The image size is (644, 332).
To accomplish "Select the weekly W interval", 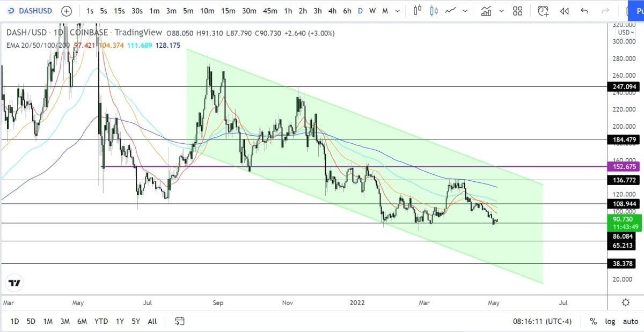I will point(372,11).
